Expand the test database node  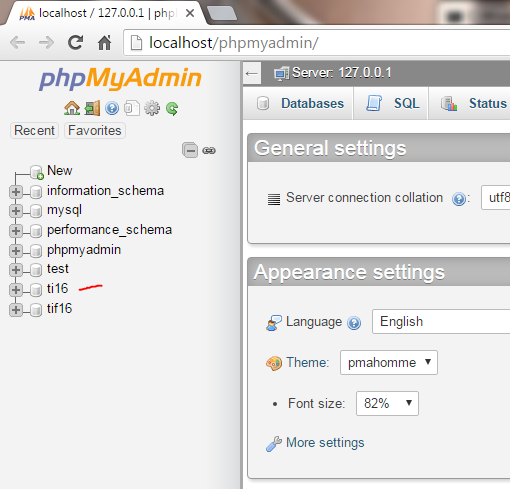(x=16, y=270)
